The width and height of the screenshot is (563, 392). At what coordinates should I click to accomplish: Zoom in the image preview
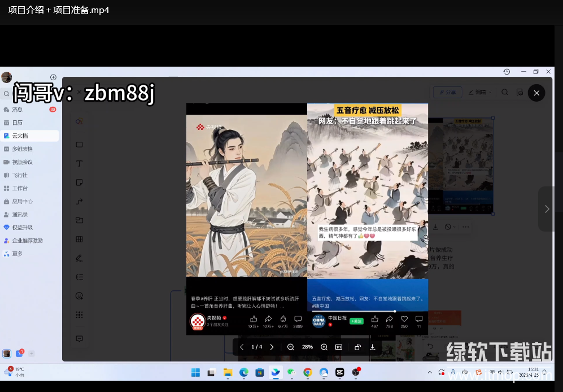click(x=324, y=347)
